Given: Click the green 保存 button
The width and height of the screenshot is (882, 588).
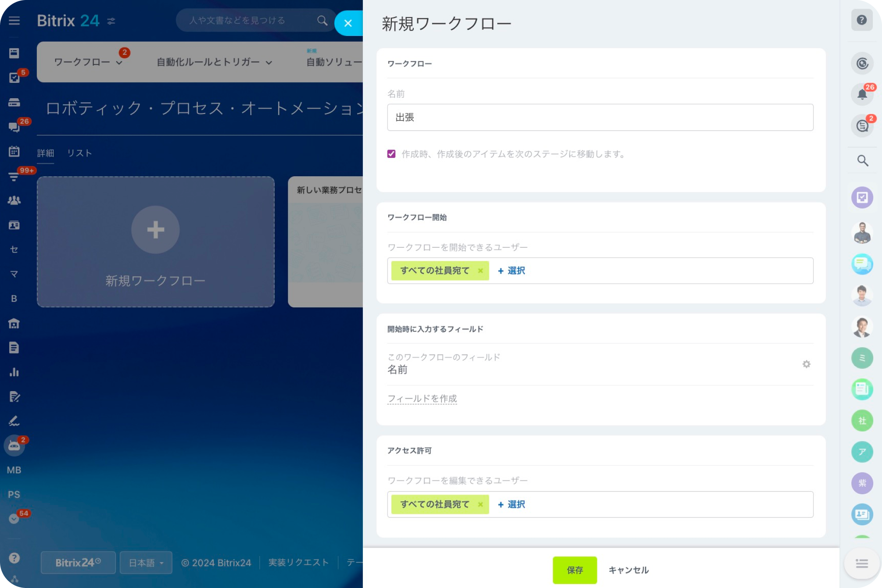Looking at the screenshot, I should coord(574,570).
